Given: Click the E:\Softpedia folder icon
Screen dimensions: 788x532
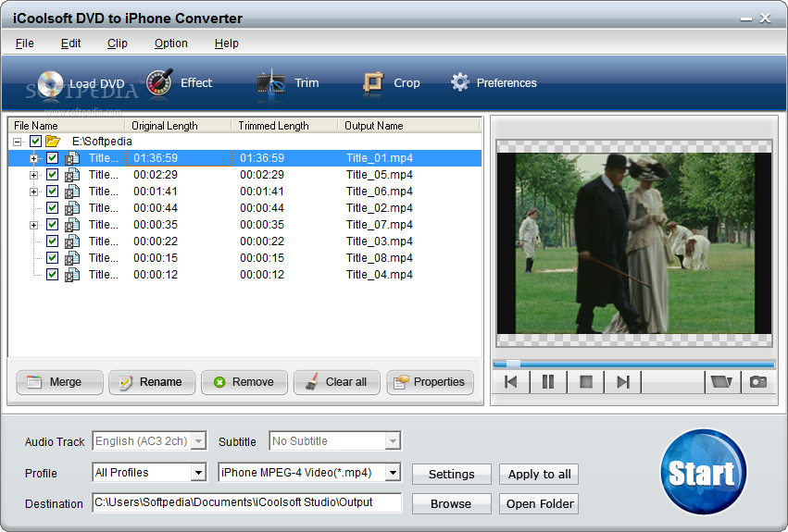Looking at the screenshot, I should 53,142.
